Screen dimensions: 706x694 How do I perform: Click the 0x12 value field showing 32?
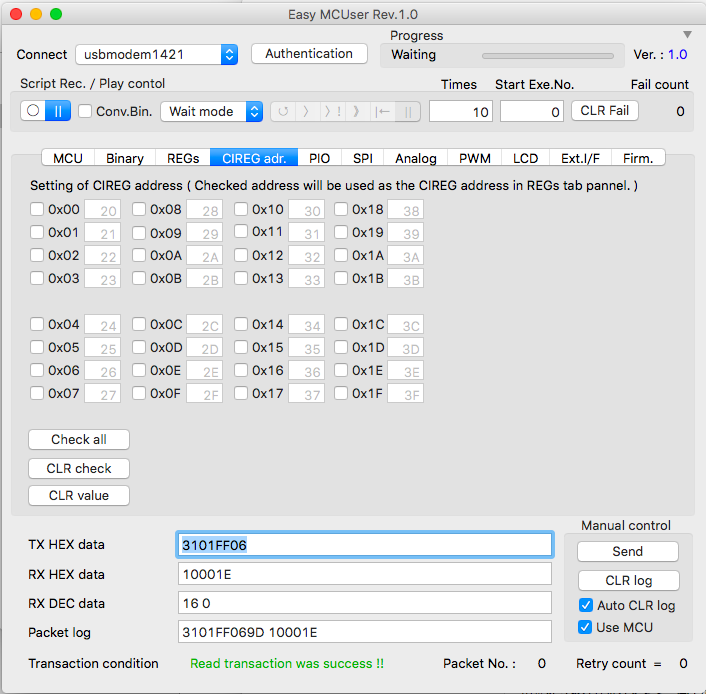307,255
